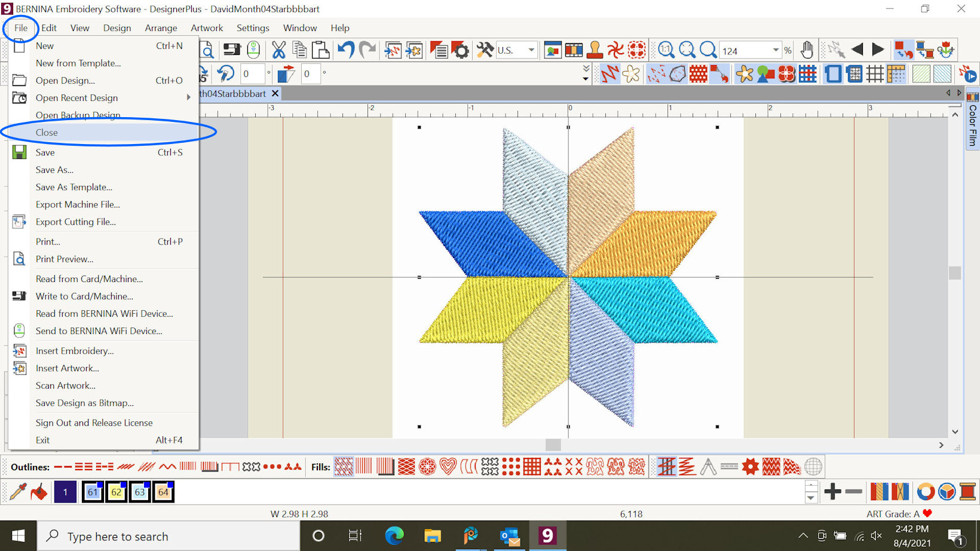Click the Insert Artwork toolbar icon
Screen dimensions: 980x551
pyautogui.click(x=414, y=50)
